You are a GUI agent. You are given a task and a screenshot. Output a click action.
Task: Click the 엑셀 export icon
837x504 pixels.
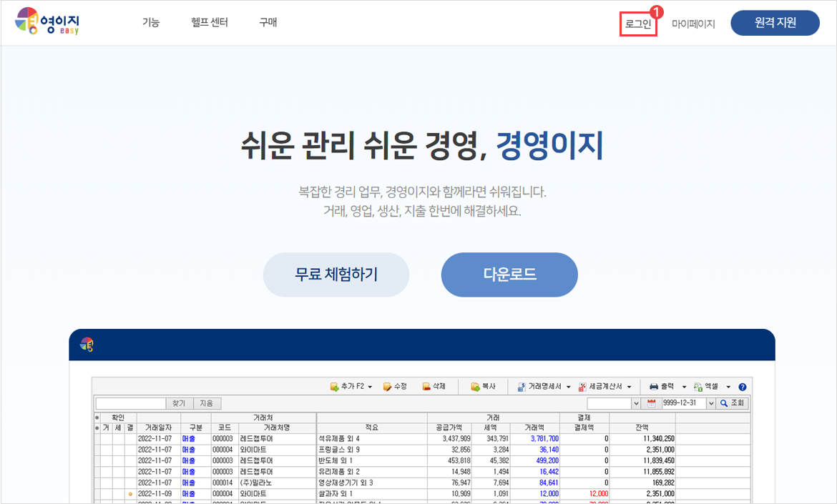coord(697,387)
